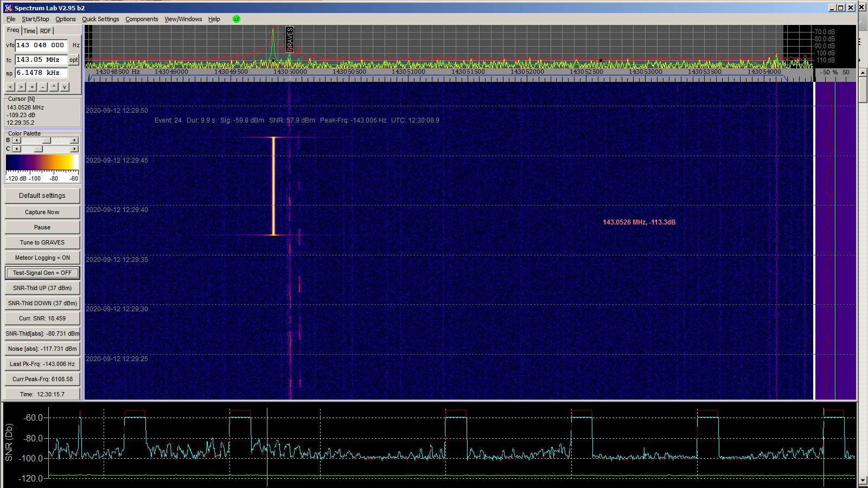Viewport: 868px width, 488px height.
Task: Click the -60.0 SNR axis label
Action: point(33,418)
